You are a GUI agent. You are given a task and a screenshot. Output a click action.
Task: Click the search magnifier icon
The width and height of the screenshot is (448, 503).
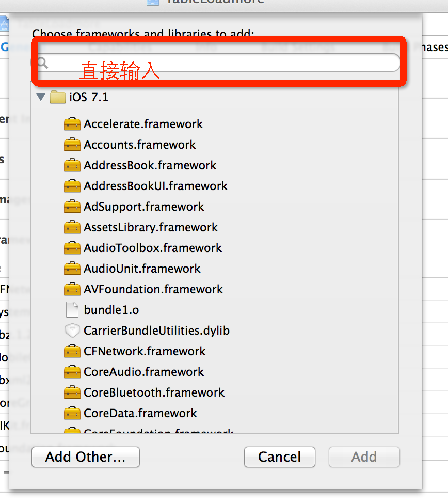click(43, 63)
